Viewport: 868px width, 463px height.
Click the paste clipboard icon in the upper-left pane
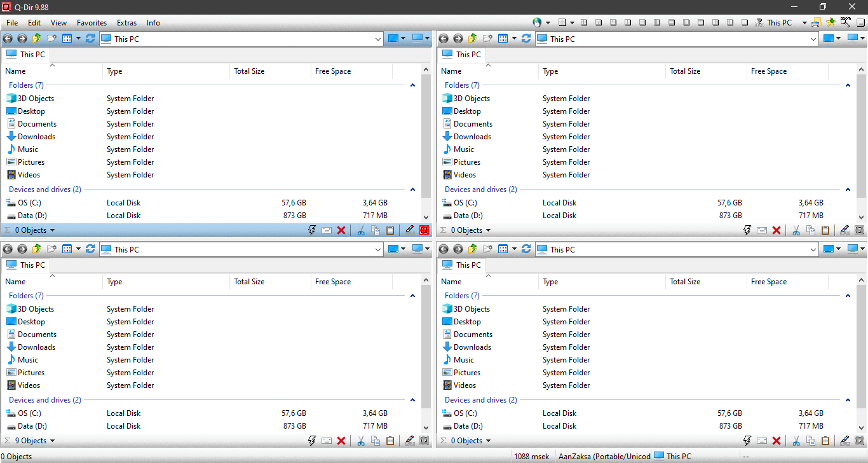pyautogui.click(x=390, y=230)
